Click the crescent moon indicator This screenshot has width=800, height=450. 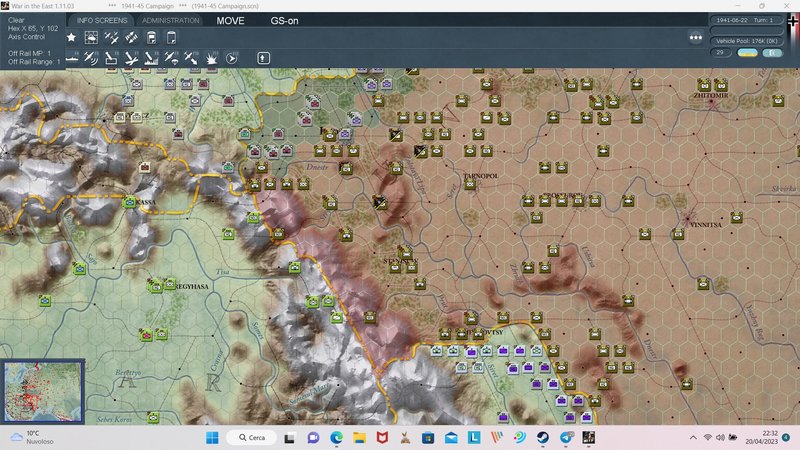pyautogui.click(x=772, y=53)
